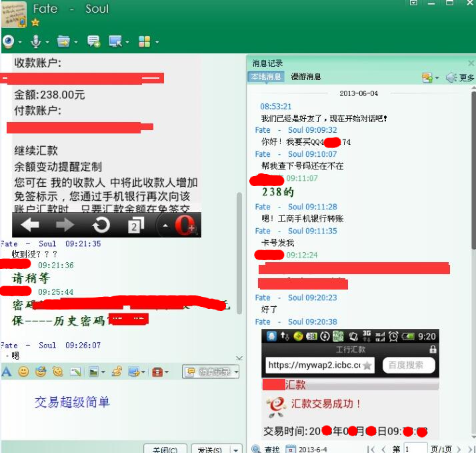This screenshot has height=453, width=476.
Task: Open the 发送 button options arrow
Action: pyautogui.click(x=235, y=449)
